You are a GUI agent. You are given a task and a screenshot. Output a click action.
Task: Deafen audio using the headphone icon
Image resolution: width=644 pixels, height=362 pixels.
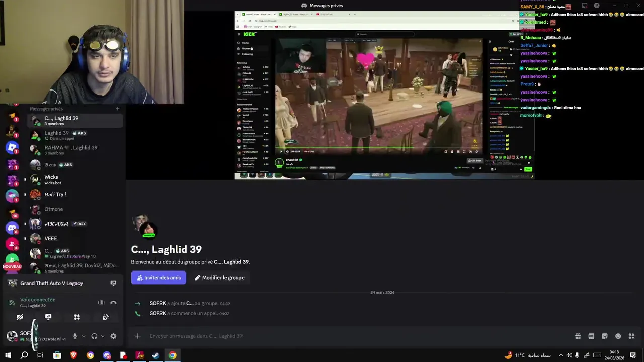click(94, 336)
